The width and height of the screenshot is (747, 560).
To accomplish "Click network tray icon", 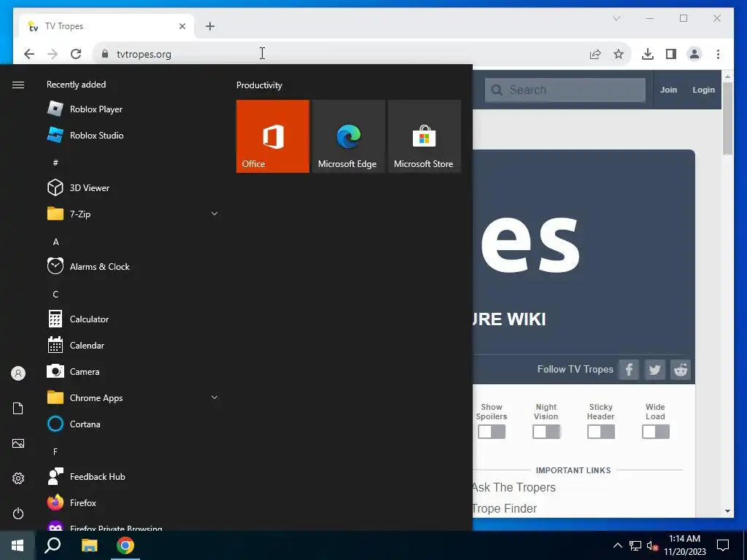I will (635, 545).
